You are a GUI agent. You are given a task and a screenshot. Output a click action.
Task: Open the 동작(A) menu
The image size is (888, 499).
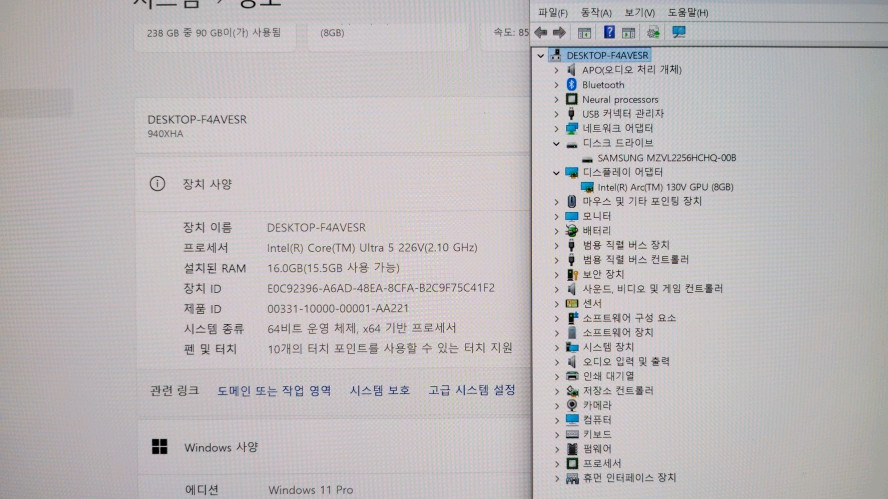[x=596, y=12]
